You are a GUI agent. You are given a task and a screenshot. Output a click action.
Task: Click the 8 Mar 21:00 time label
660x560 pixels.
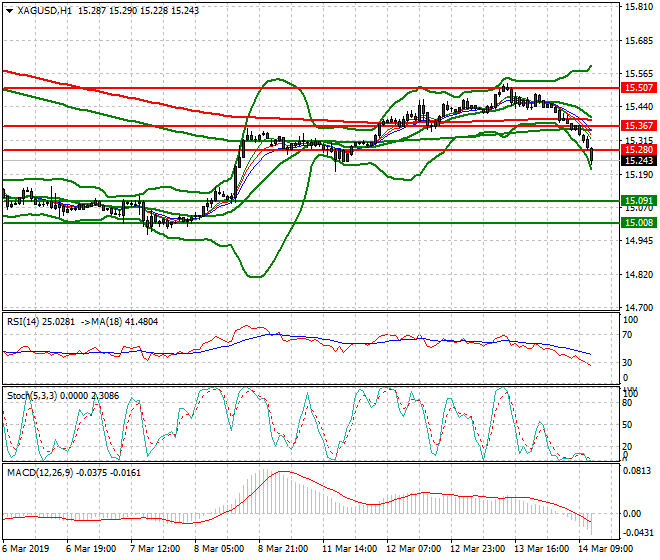[x=283, y=549]
